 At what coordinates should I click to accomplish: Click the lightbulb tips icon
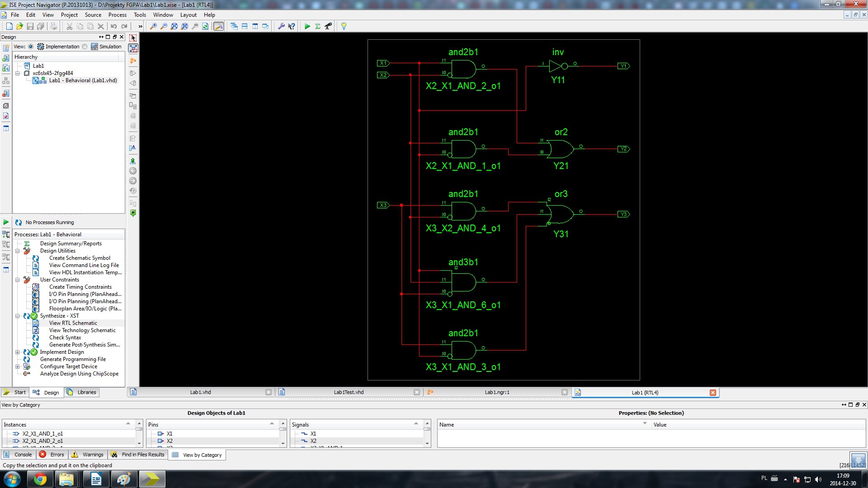[x=344, y=26]
